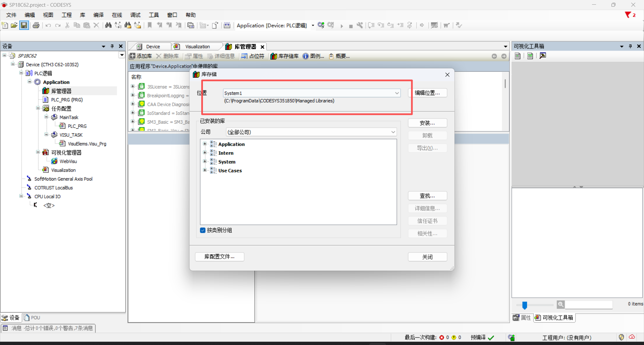
Task: Click the Redo toolbar icon
Action: [x=58, y=25]
